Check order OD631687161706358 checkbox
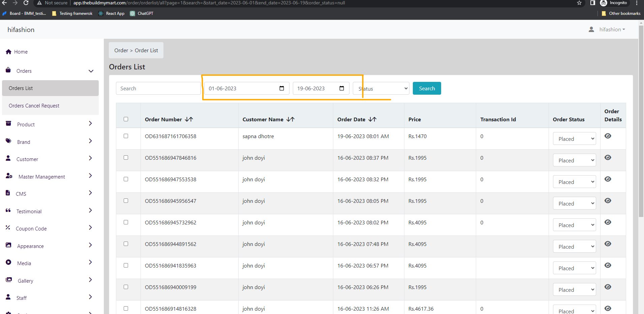This screenshot has height=314, width=644. tap(126, 136)
